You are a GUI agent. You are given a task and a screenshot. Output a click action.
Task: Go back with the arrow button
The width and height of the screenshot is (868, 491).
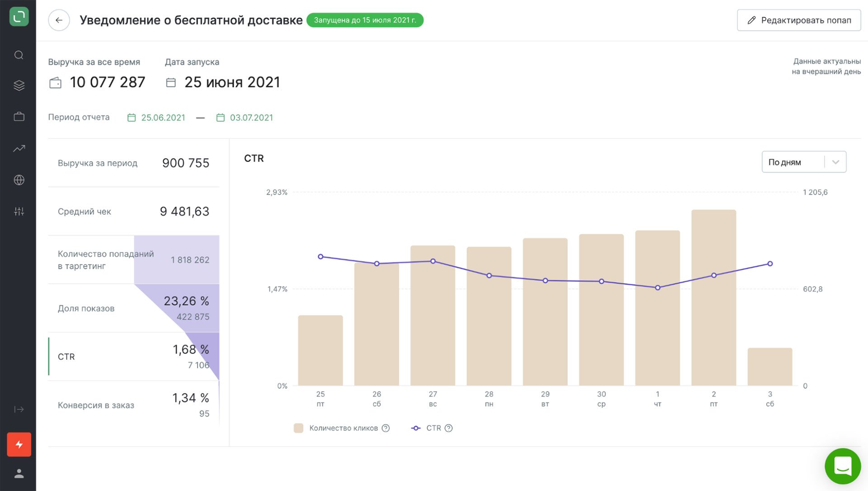pyautogui.click(x=59, y=20)
